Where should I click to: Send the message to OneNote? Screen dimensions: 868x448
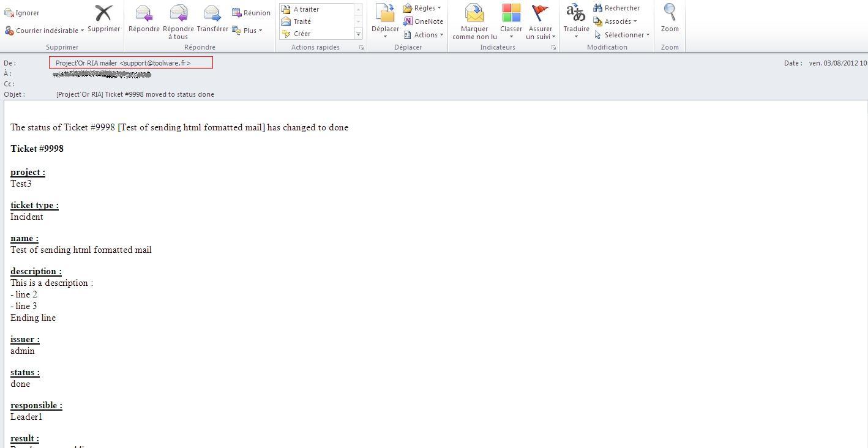click(423, 21)
